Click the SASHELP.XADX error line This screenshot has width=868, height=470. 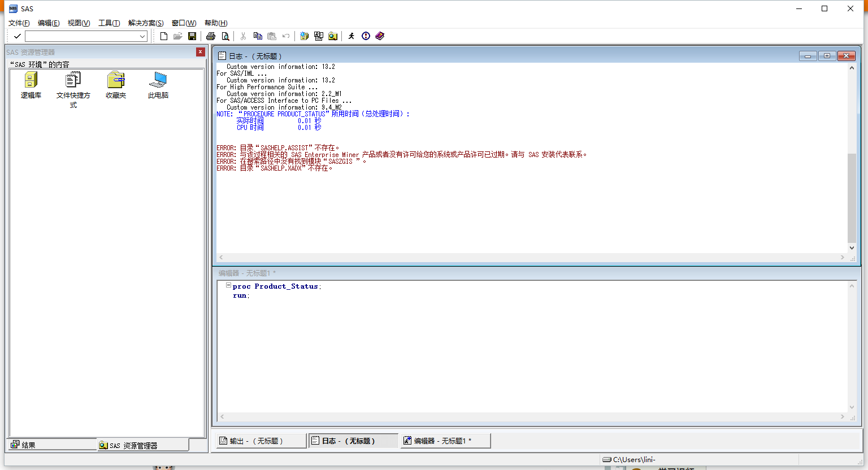(x=275, y=168)
